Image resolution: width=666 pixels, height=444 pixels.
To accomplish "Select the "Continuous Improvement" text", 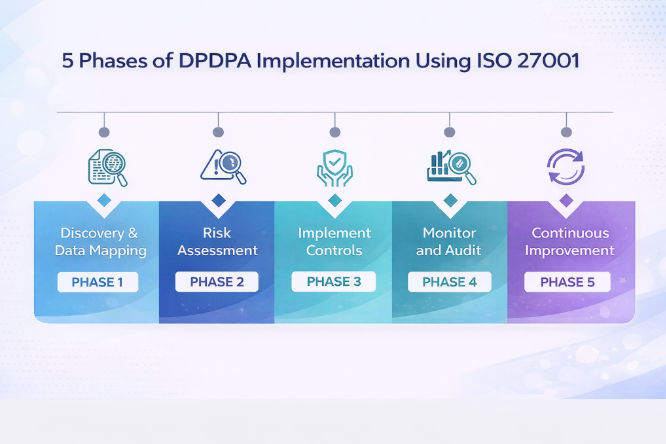I will click(x=570, y=242).
